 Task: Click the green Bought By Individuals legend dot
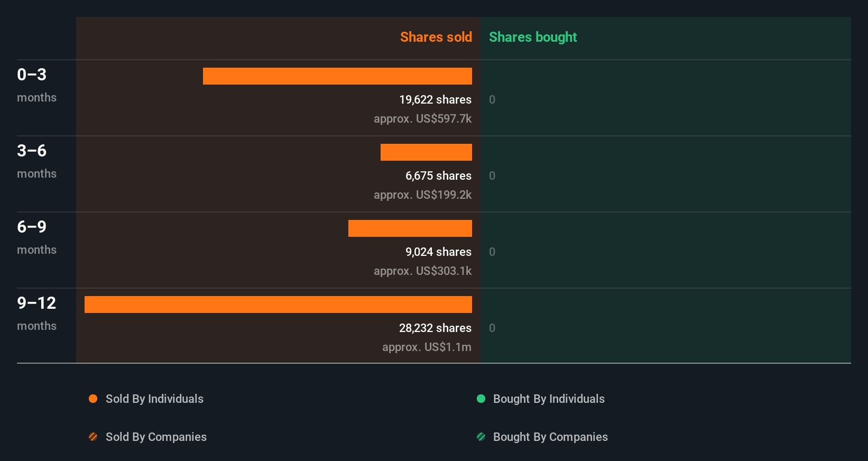(481, 399)
